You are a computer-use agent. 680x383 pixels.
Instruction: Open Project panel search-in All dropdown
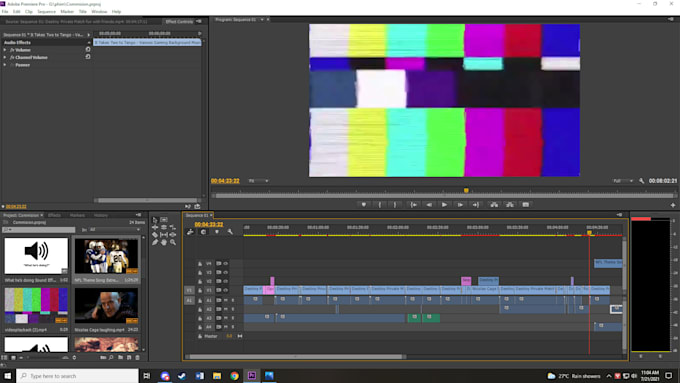(x=114, y=229)
